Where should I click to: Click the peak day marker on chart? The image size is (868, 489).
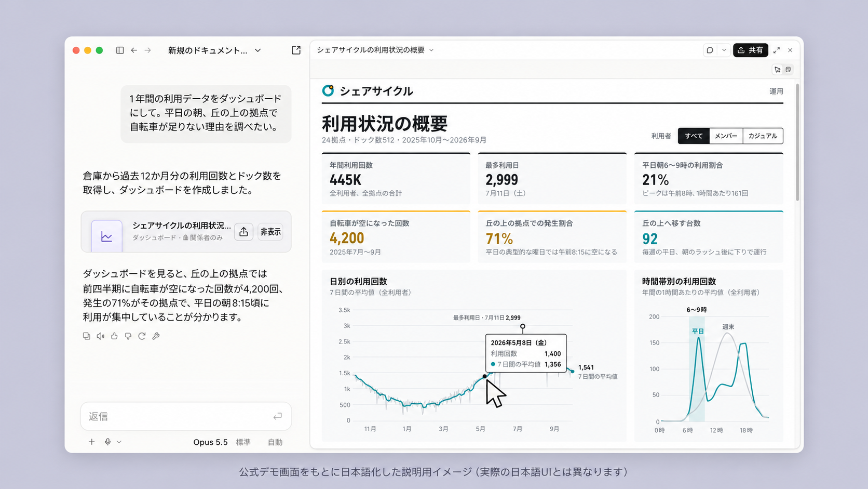pos(523,326)
